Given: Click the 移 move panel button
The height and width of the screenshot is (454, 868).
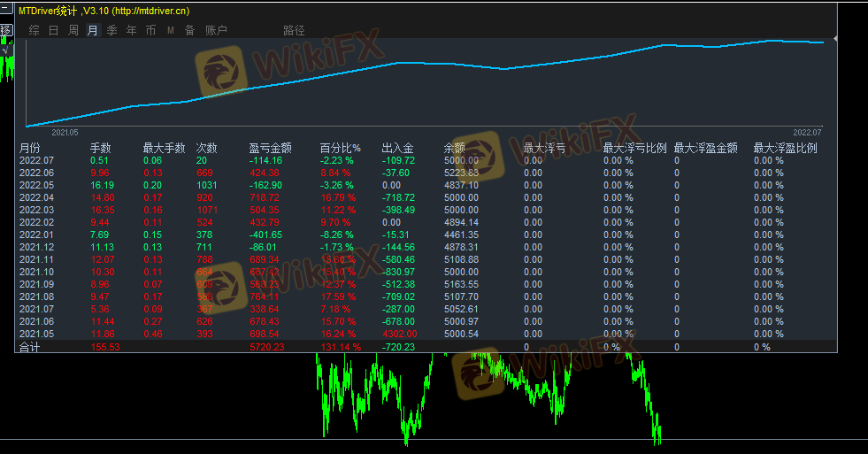Looking at the screenshot, I should tap(5, 30).
